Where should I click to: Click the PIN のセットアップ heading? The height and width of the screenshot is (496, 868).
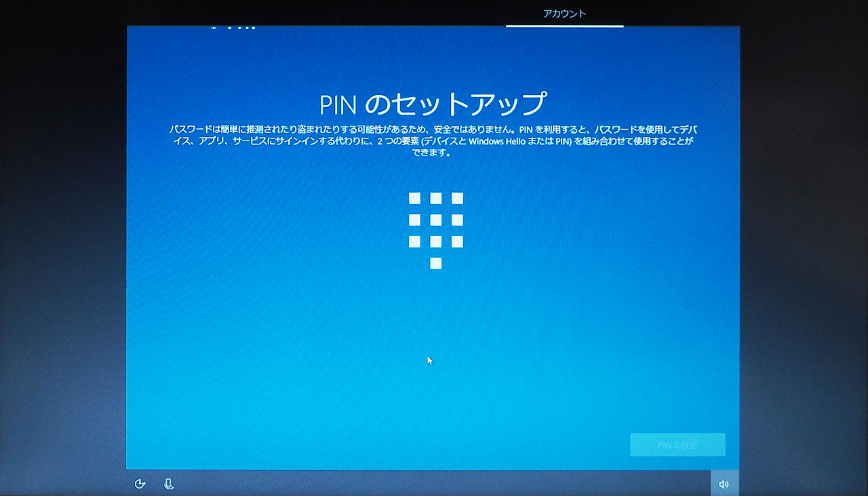click(433, 104)
